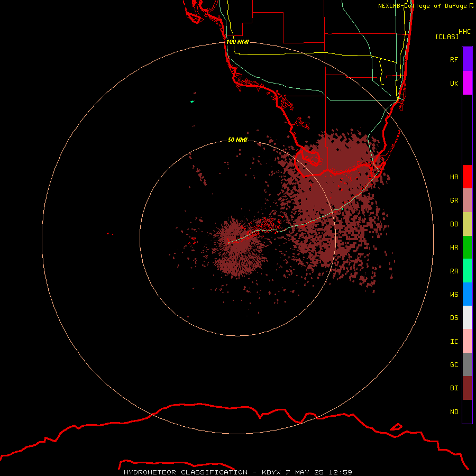
Task: Click the 100 NMI range ring label
Action: pyautogui.click(x=237, y=42)
